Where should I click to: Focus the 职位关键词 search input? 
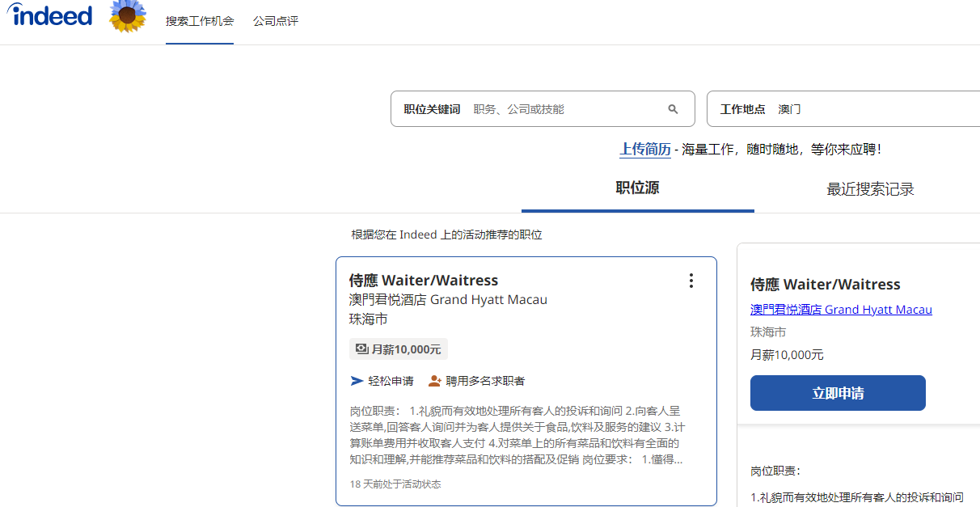point(566,109)
